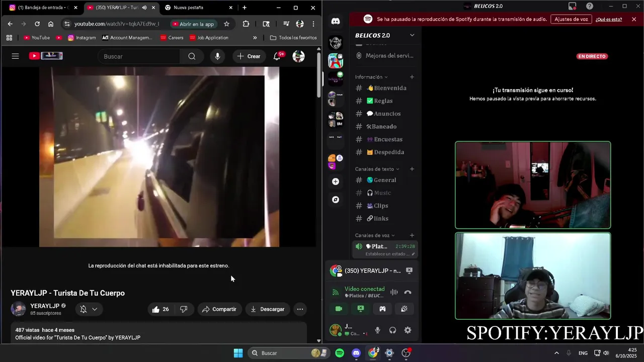Open new Chrome tab

pos(245,8)
